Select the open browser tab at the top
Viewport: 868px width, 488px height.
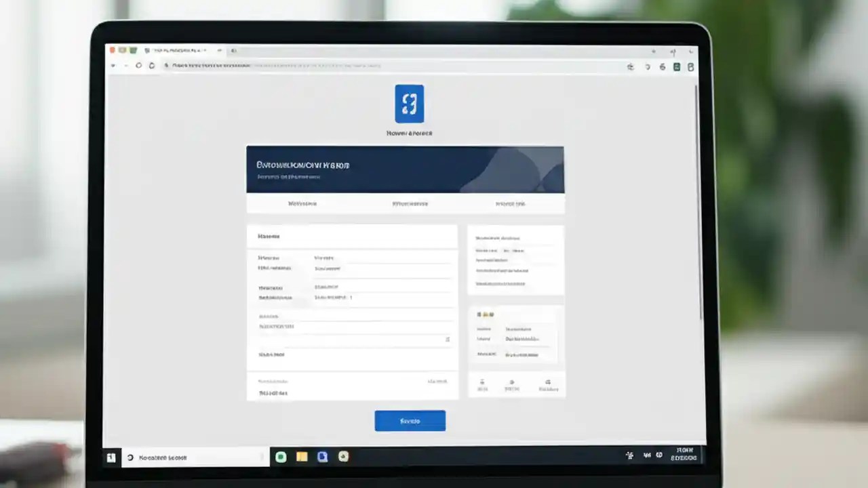173,50
